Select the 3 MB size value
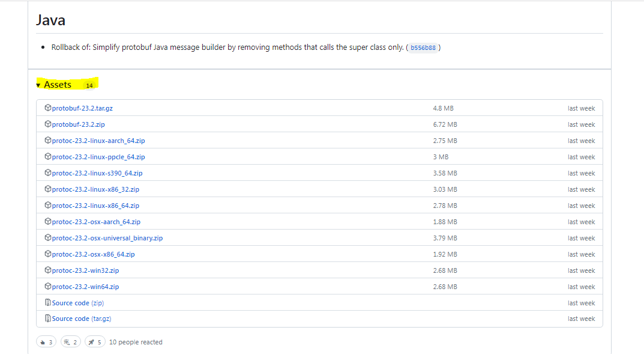644x354 pixels. point(441,157)
